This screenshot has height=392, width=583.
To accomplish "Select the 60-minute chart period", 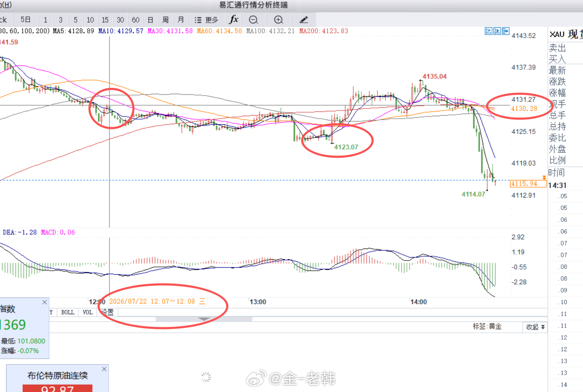I will (x=135, y=20).
